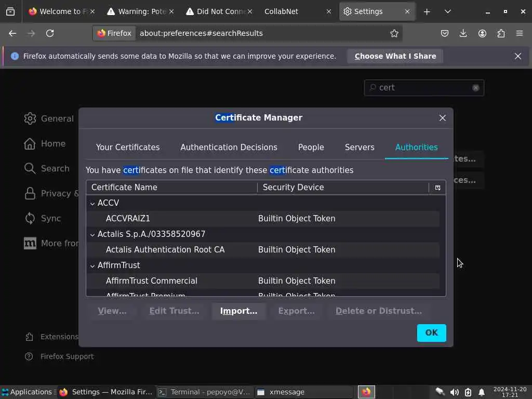The height and width of the screenshot is (399, 532).
Task: Open Privacy & Security category
Action: tap(51, 193)
